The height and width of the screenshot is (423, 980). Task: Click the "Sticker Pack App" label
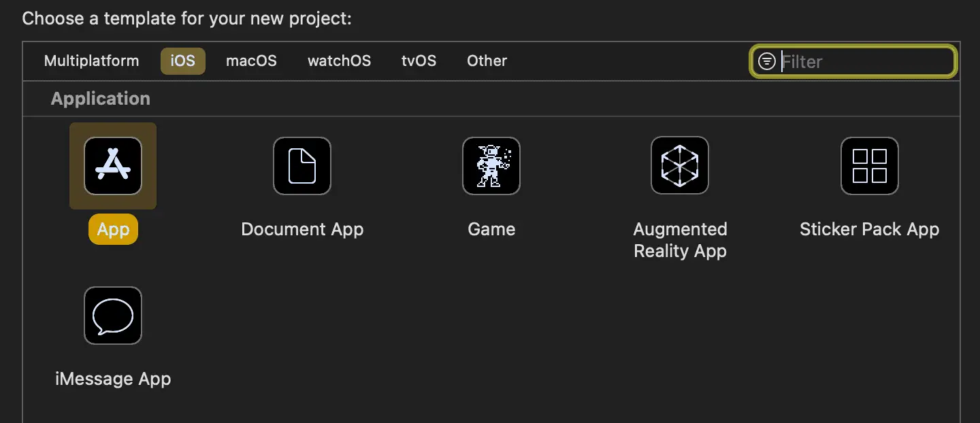tap(869, 230)
